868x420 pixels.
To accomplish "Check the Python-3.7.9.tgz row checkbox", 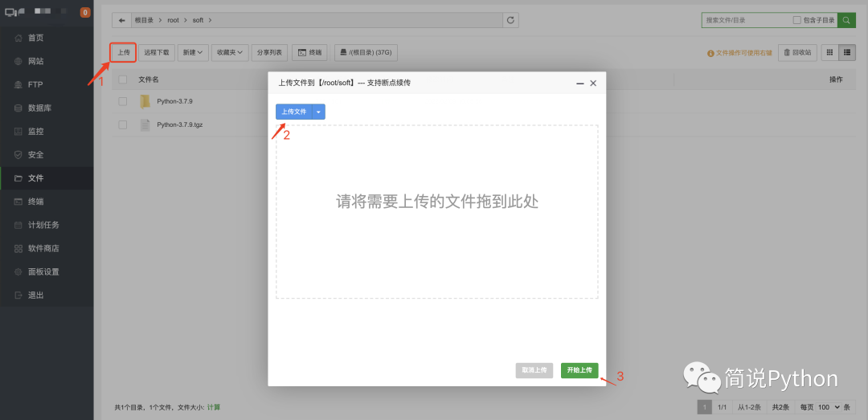I will (x=122, y=124).
